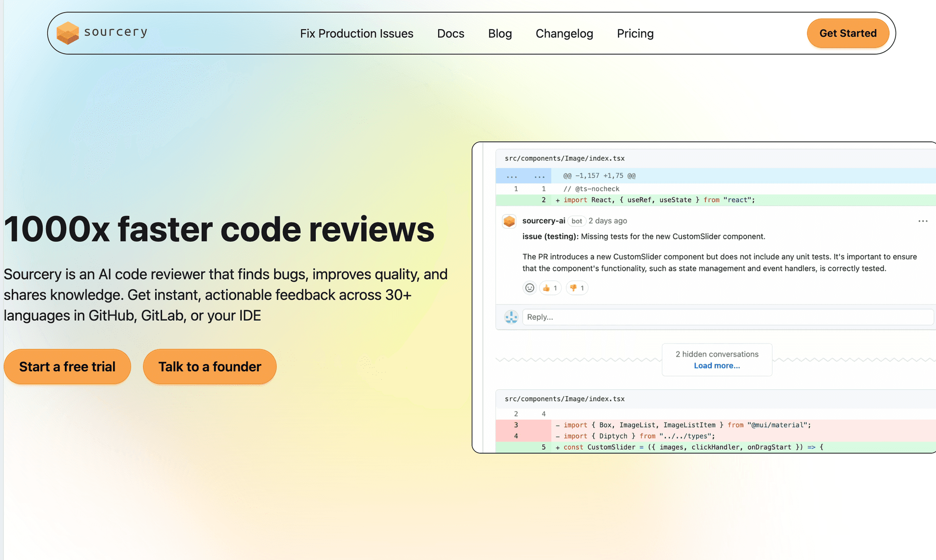936x560 pixels.
Task: Click the Sourcery cube logo icon
Action: coord(67,33)
